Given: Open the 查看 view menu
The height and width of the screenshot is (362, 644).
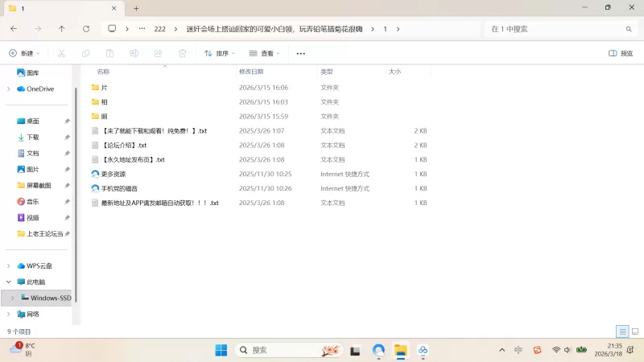Looking at the screenshot, I should (265, 53).
